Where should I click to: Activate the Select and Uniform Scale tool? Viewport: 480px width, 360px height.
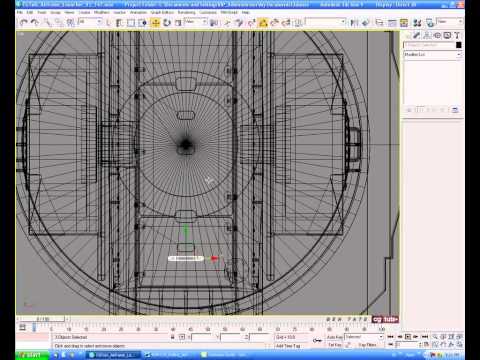click(178, 23)
